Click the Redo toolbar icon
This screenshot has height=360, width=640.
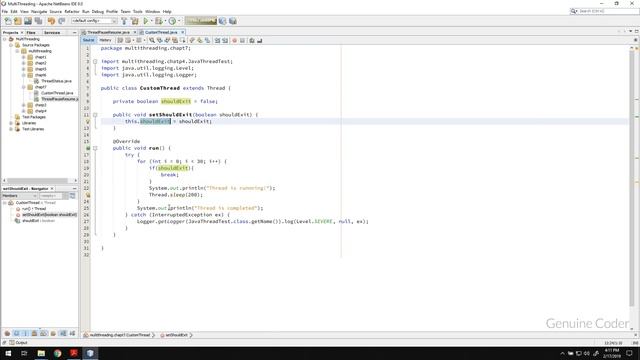pyautogui.click(x=62, y=21)
